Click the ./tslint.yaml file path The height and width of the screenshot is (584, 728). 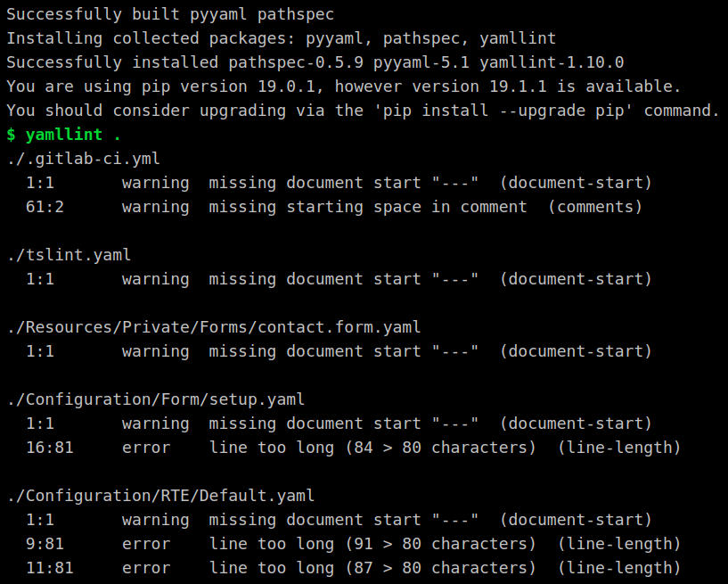[70, 255]
